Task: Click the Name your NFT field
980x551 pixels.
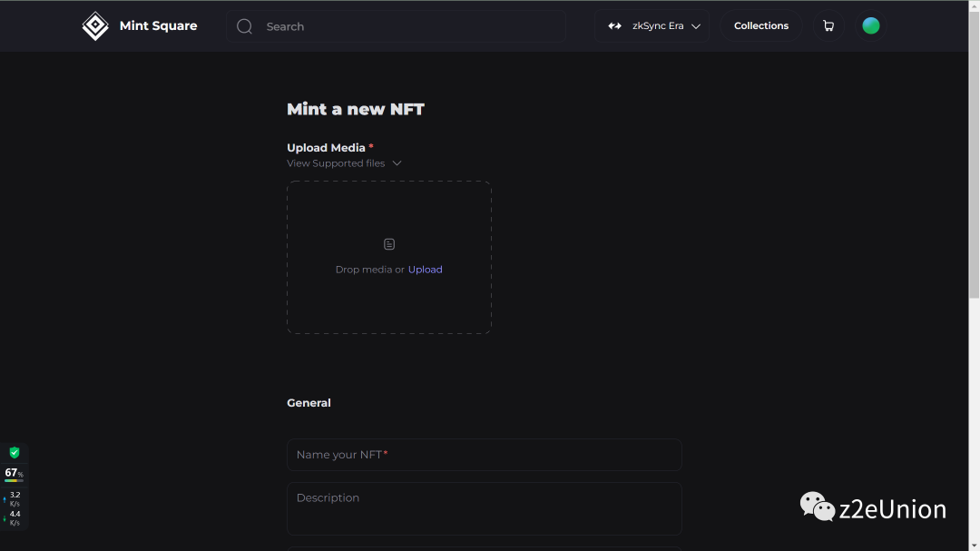Action: point(484,455)
